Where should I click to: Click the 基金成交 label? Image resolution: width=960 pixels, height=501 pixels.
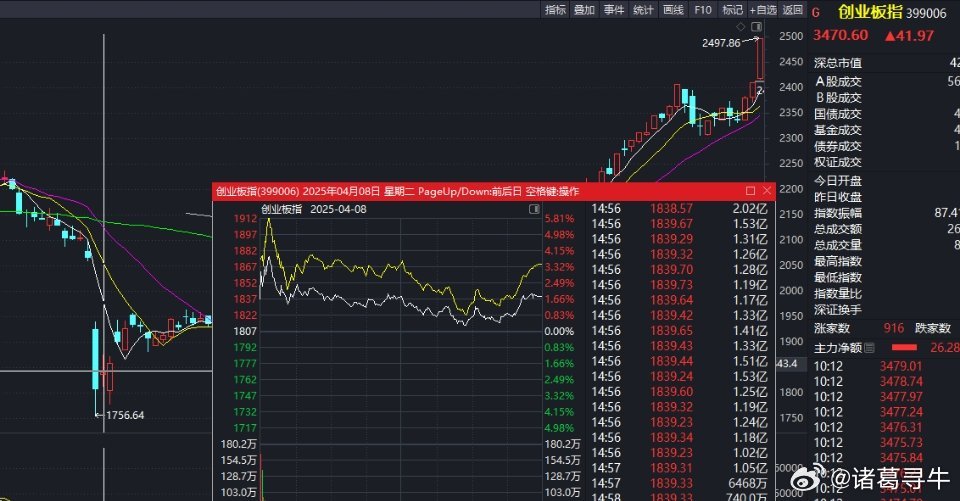point(838,130)
